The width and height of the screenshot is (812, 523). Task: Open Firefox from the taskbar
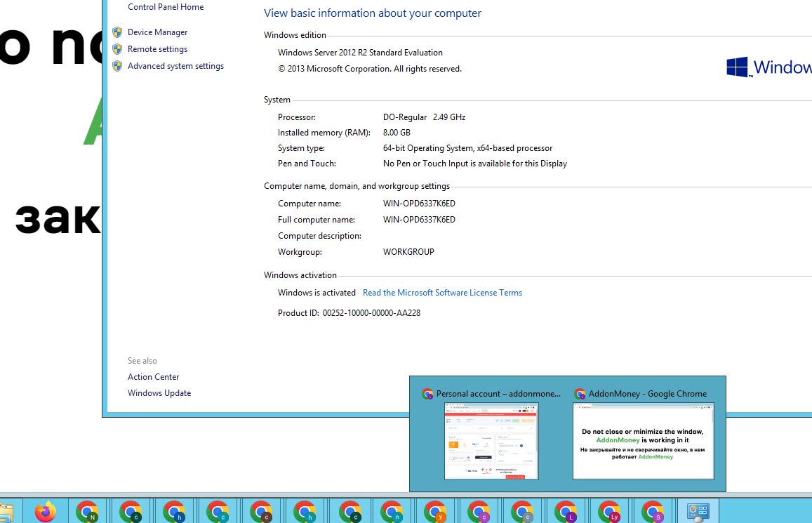(45, 512)
